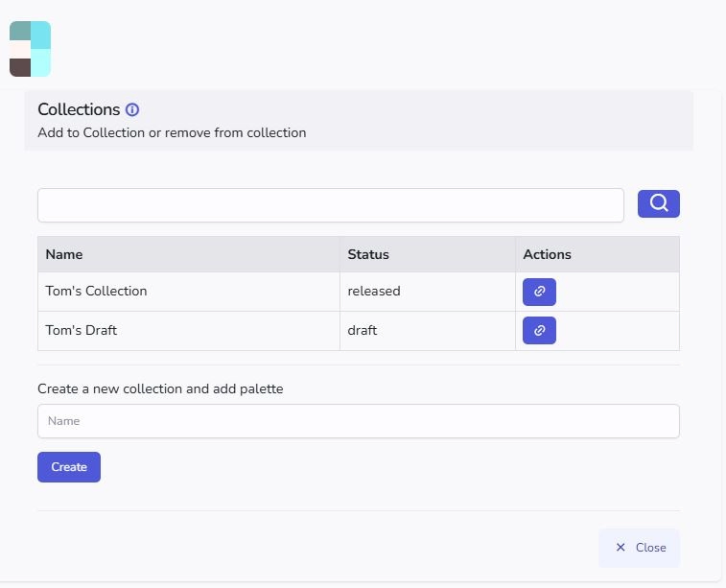Open the color palette thumbnail

click(x=30, y=49)
